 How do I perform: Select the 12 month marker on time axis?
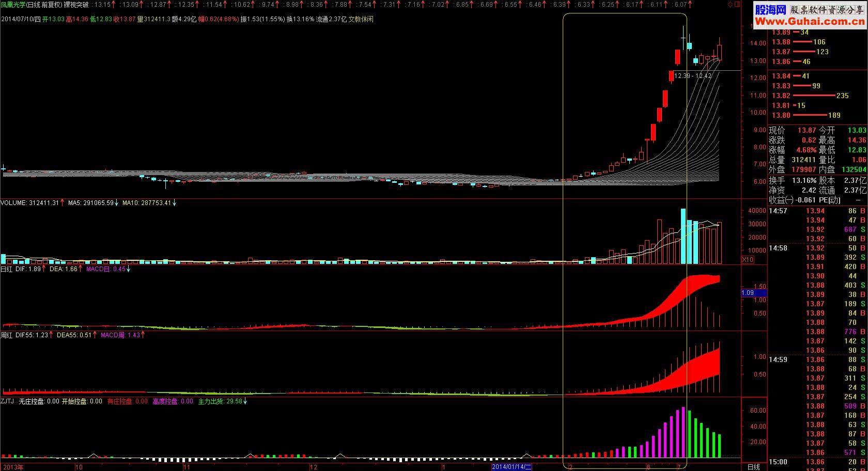coord(313,467)
